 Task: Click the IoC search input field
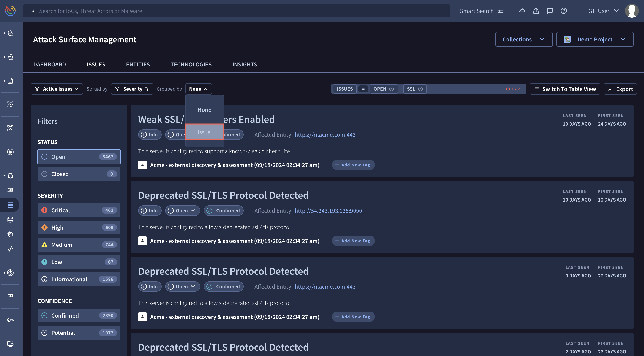(236, 11)
